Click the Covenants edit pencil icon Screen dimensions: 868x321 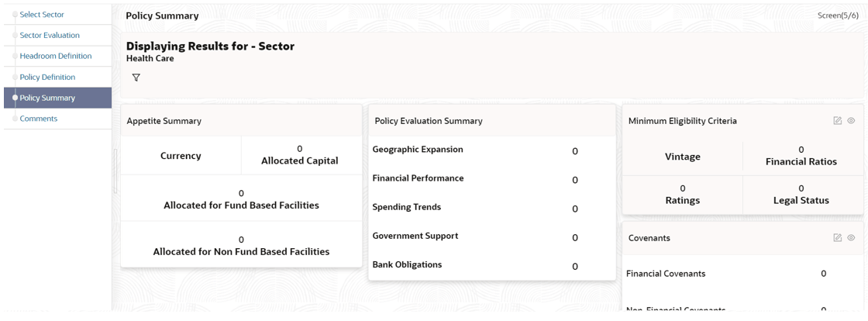[x=838, y=237]
